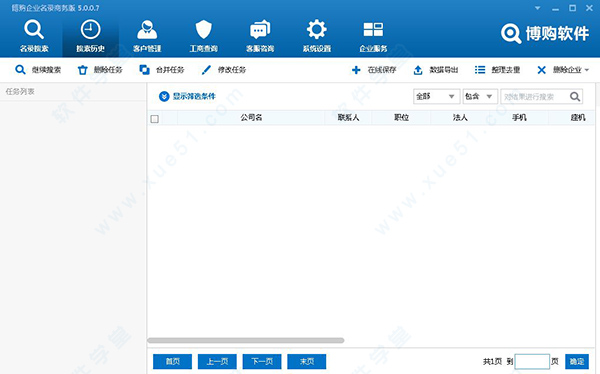Go to 下一页 next page
The image size is (600, 374).
click(262, 361)
